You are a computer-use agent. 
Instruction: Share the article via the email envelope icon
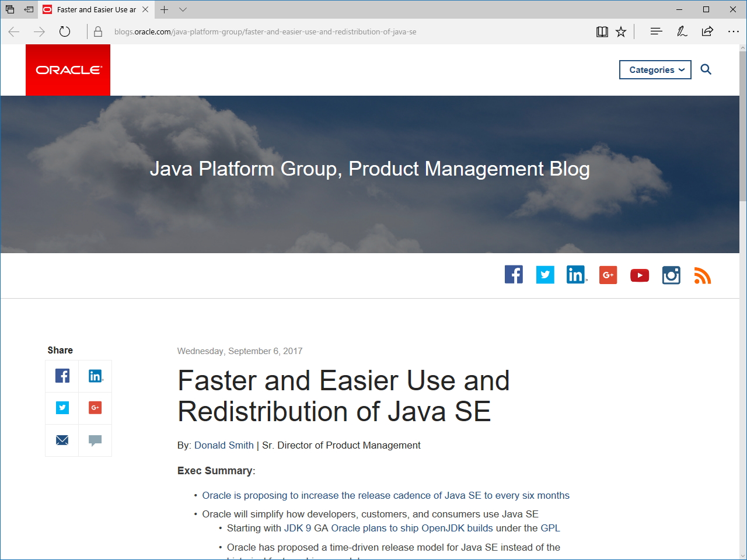click(x=61, y=440)
